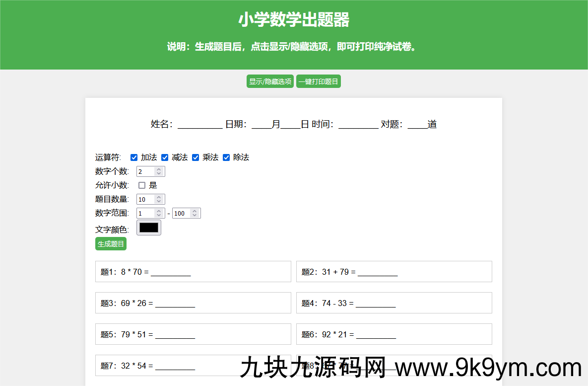The image size is (588, 386).
Task: Click the 题目数量 spinner arrows
Action: click(x=159, y=199)
